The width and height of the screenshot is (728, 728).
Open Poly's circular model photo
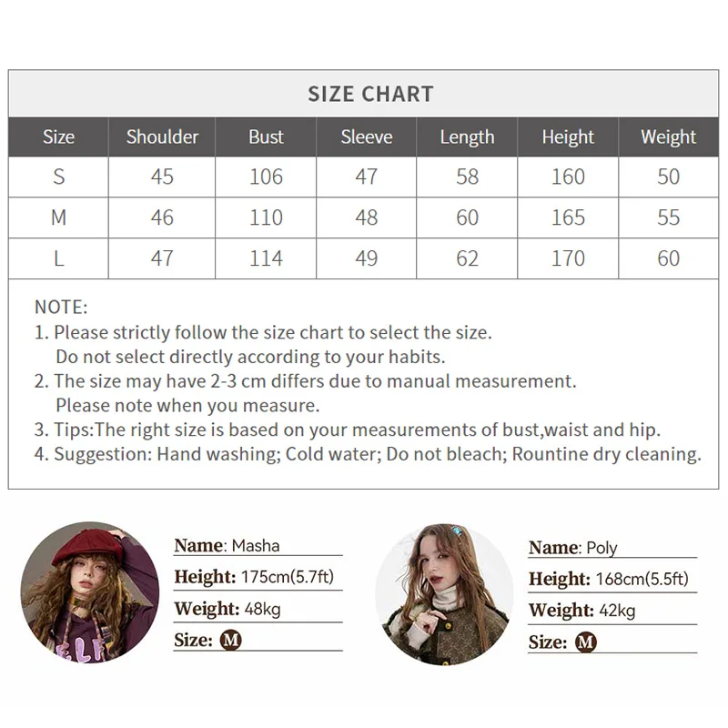point(444,594)
